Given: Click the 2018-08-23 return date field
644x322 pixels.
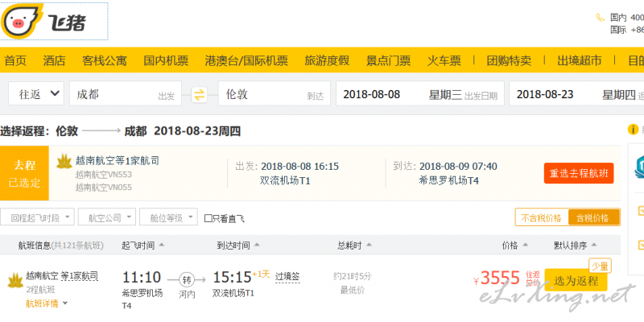Looking at the screenshot, I should (576, 94).
